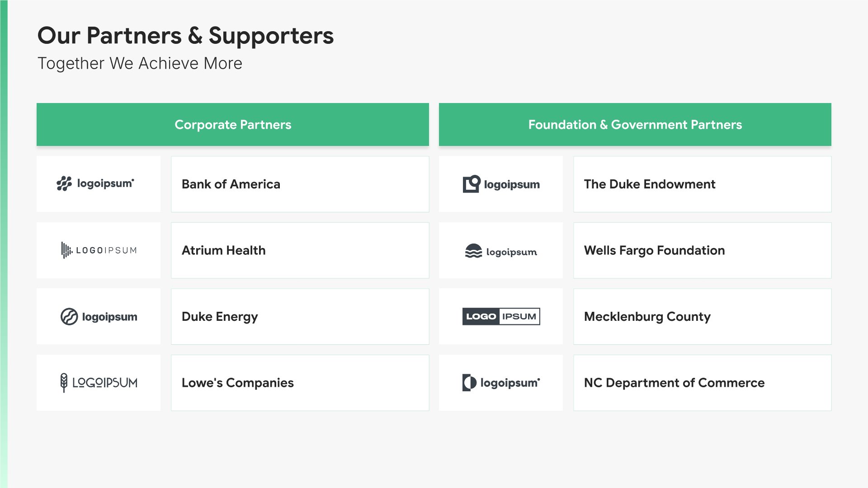Select the Foundation & Government Partners header

click(635, 125)
